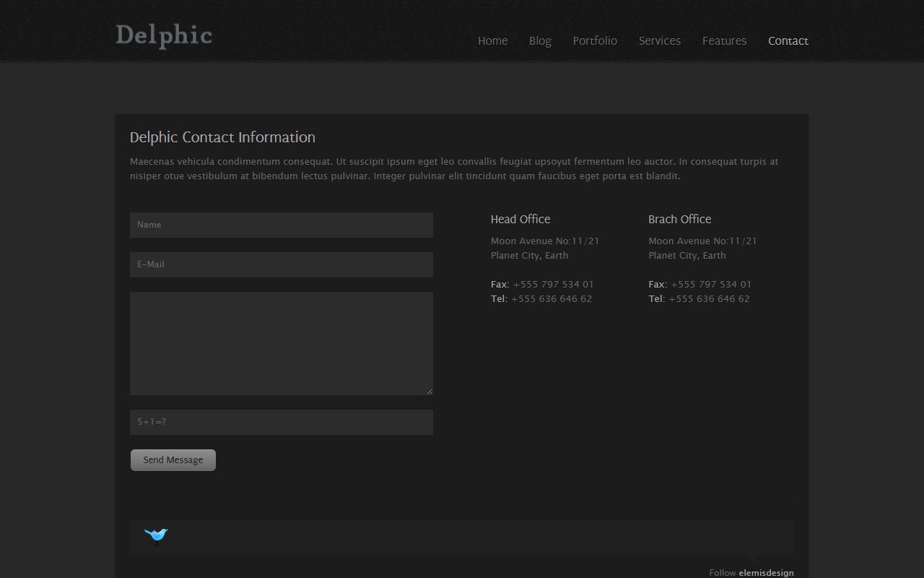This screenshot has width=924, height=578.
Task: Click the Maecenas vehicula intro paragraph
Action: [x=454, y=169]
